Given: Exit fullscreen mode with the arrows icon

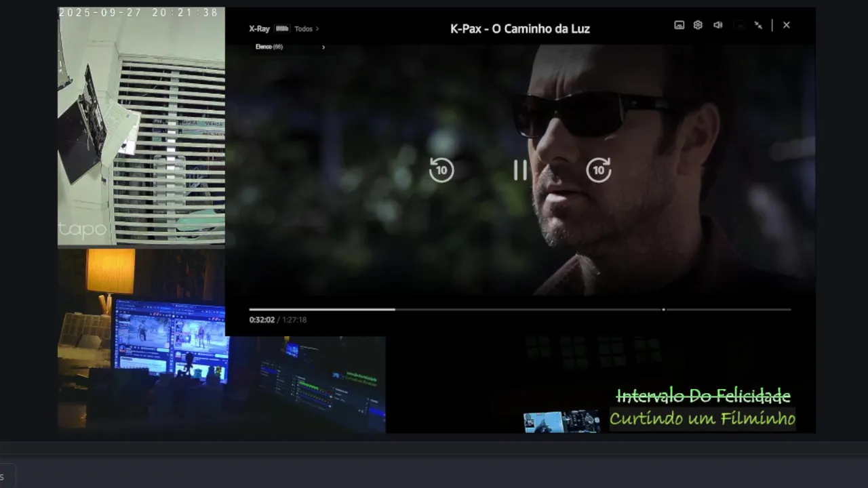Looking at the screenshot, I should [x=758, y=25].
